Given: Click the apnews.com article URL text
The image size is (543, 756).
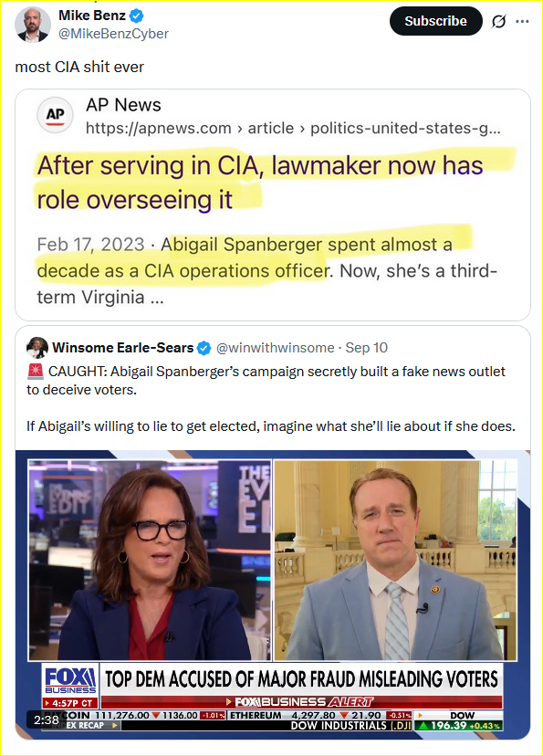Looking at the screenshot, I should pos(293,128).
